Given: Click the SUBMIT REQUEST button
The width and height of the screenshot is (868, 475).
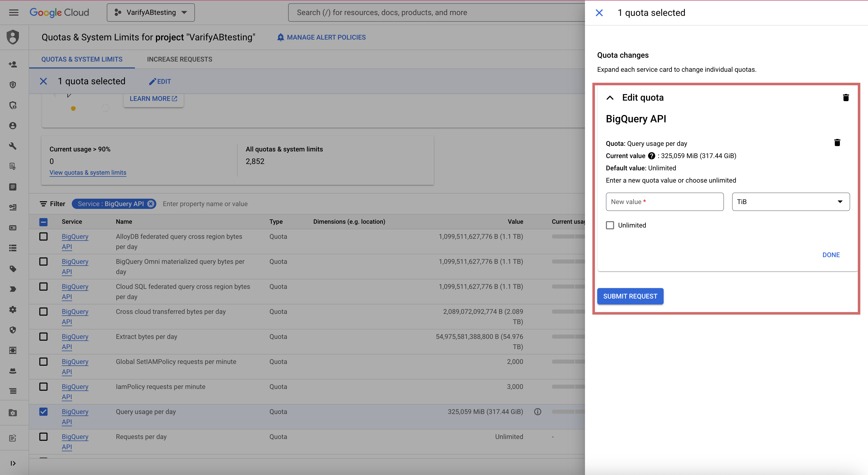Looking at the screenshot, I should click(630, 296).
